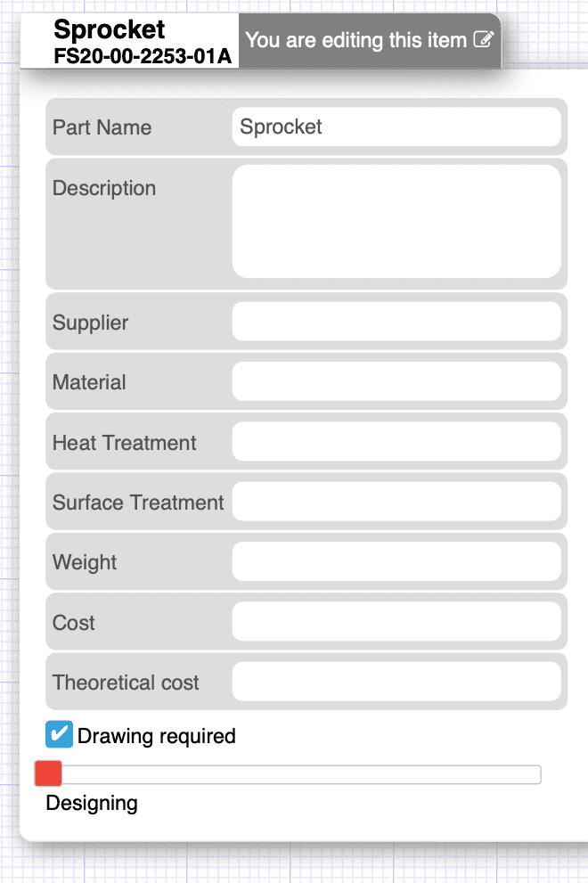Viewport: 588px width, 883px height.
Task: Click the Heat Treatment input field
Action: tap(396, 441)
